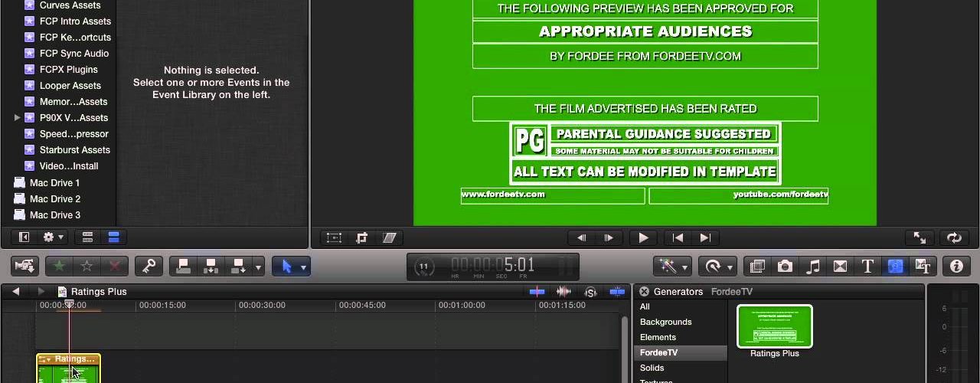Connect clip to primary storyline
The width and height of the screenshot is (980, 383).
[x=183, y=266]
